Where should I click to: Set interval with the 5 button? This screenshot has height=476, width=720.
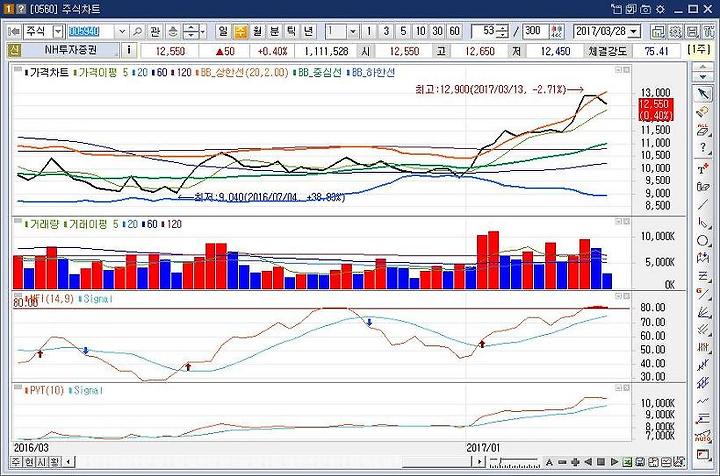click(x=403, y=31)
